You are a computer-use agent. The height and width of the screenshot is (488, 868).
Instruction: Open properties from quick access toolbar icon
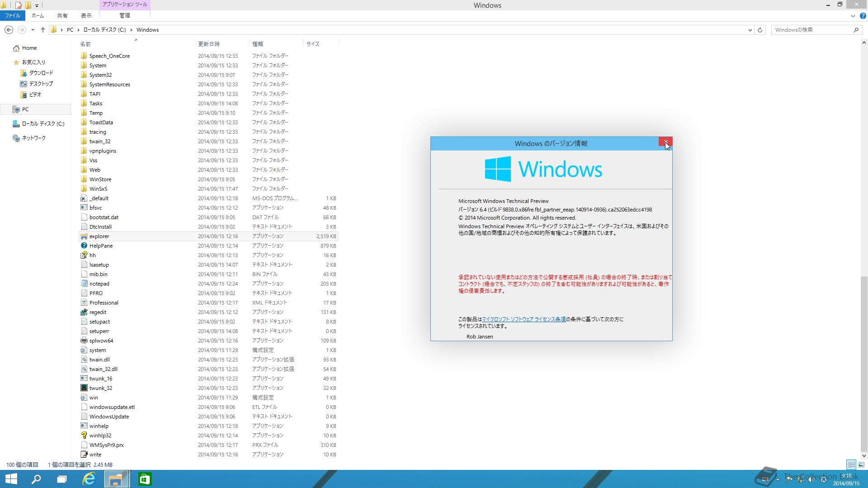[x=19, y=5]
